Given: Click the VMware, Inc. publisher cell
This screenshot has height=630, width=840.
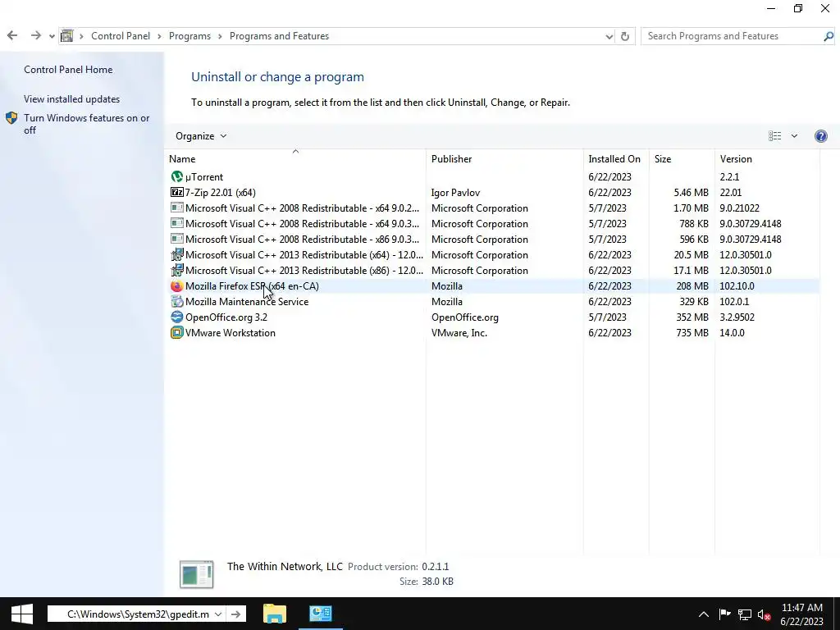Looking at the screenshot, I should coord(459,333).
